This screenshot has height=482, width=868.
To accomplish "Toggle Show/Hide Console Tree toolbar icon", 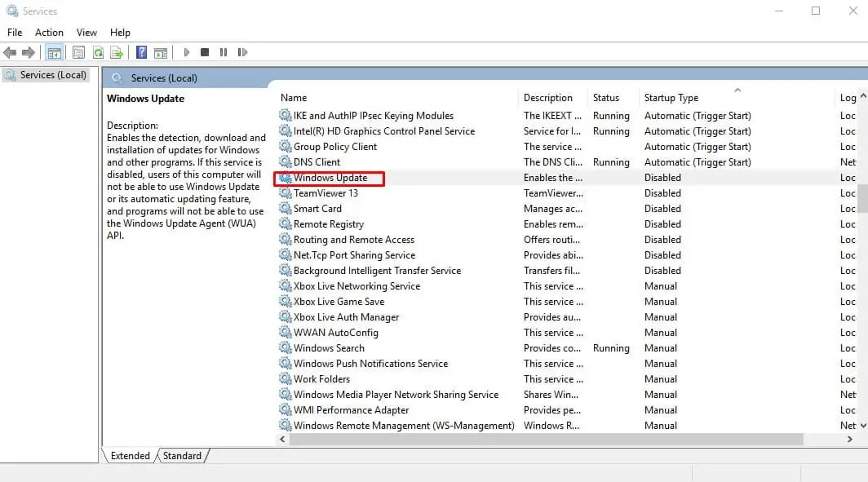I will point(54,52).
